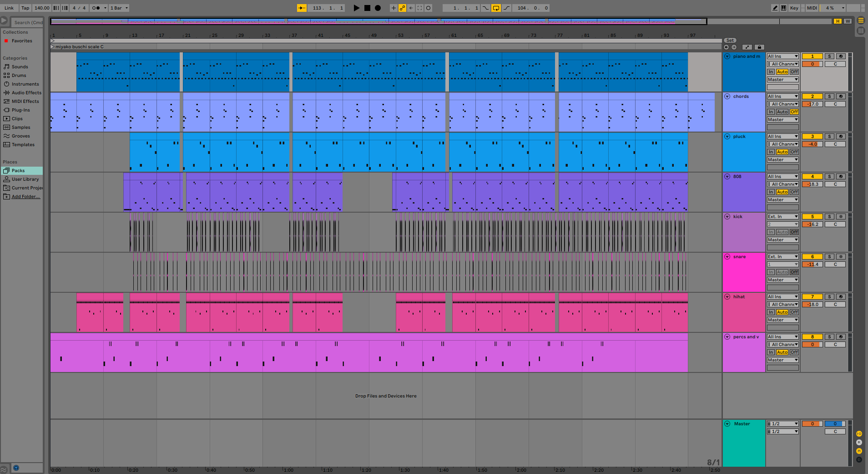The height and width of the screenshot is (474, 868).
Task: Click the Arrangement Record button
Action: point(378,8)
